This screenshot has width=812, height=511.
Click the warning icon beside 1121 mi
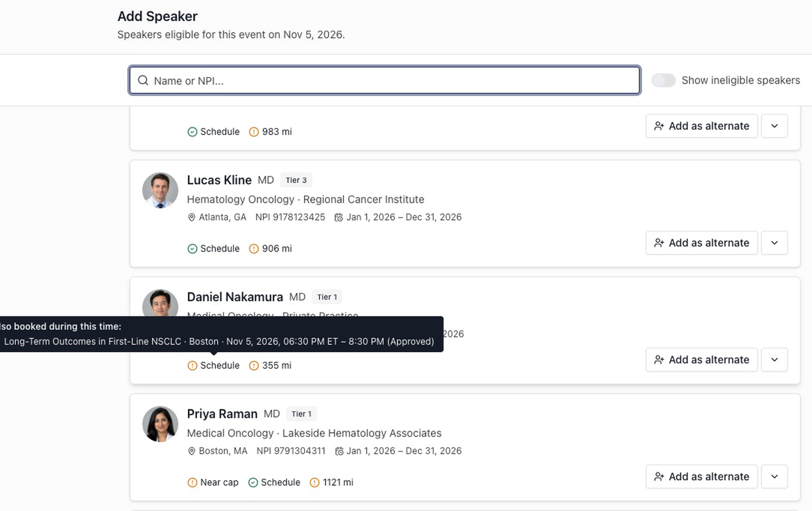tap(315, 483)
